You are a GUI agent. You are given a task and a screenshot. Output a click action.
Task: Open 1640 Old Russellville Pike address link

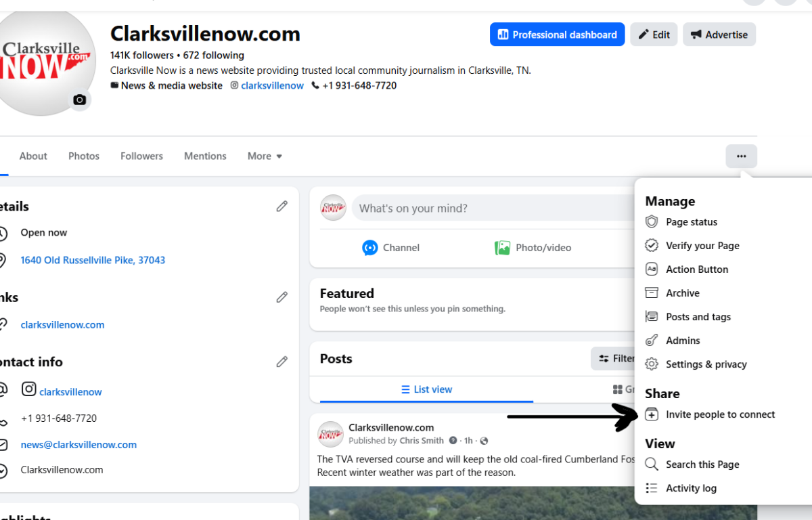93,260
